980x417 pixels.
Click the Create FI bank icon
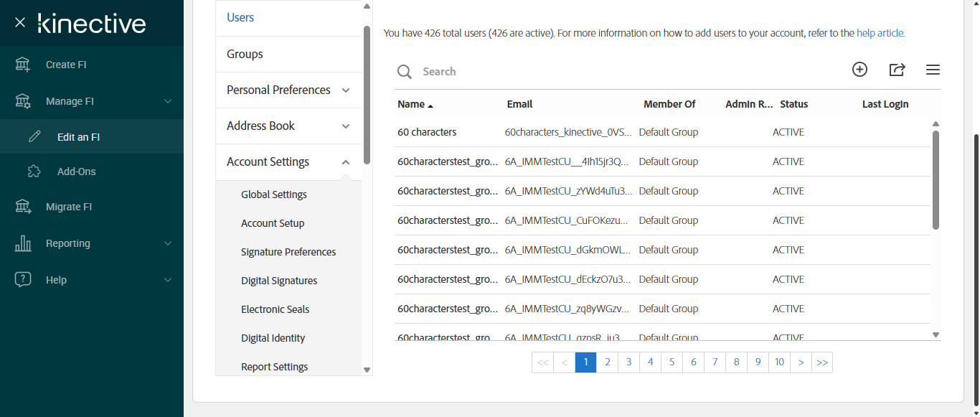pyautogui.click(x=23, y=65)
